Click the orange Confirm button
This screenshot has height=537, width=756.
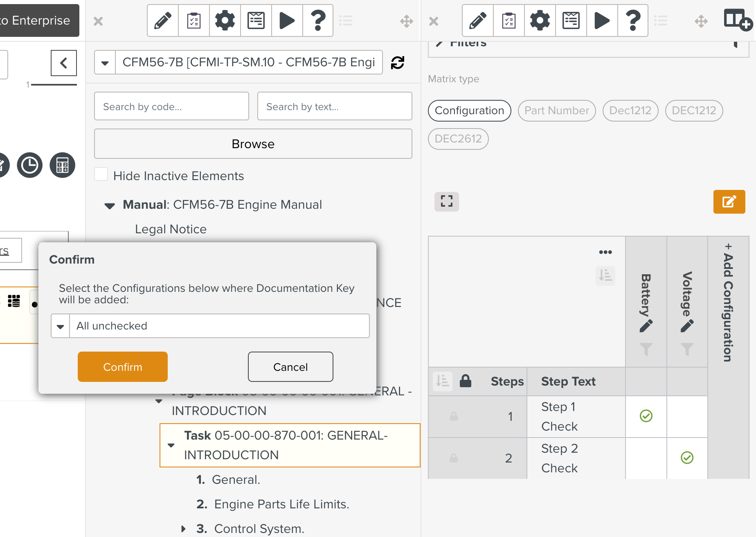pos(122,367)
